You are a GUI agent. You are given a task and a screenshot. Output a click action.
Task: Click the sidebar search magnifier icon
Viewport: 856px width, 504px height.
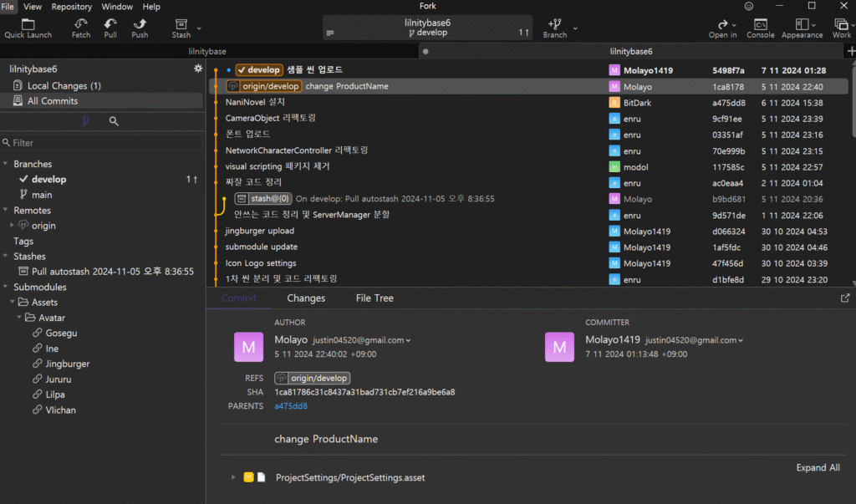click(114, 121)
